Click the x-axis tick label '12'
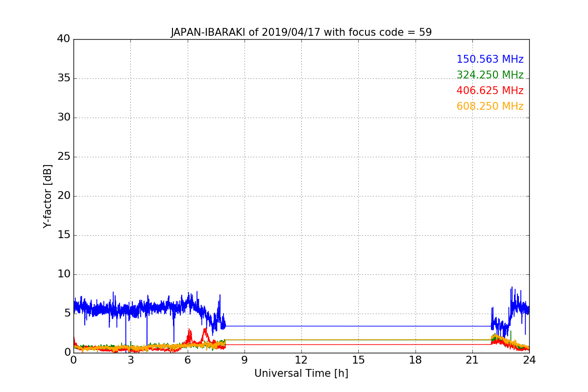 pos(301,360)
